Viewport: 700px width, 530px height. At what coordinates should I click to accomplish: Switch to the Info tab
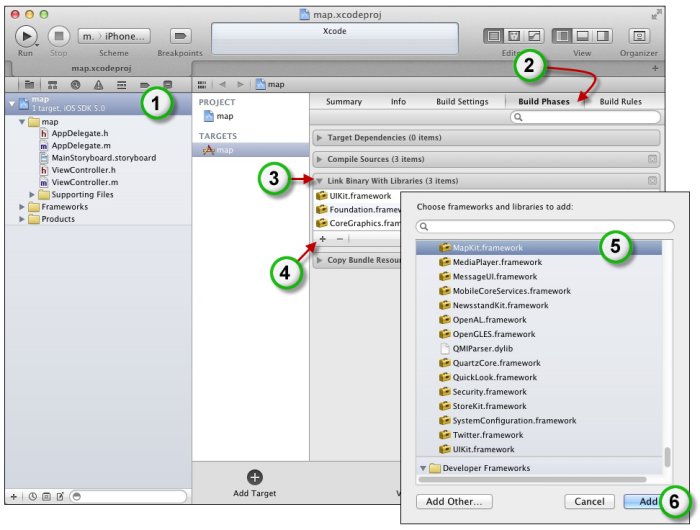pos(398,101)
